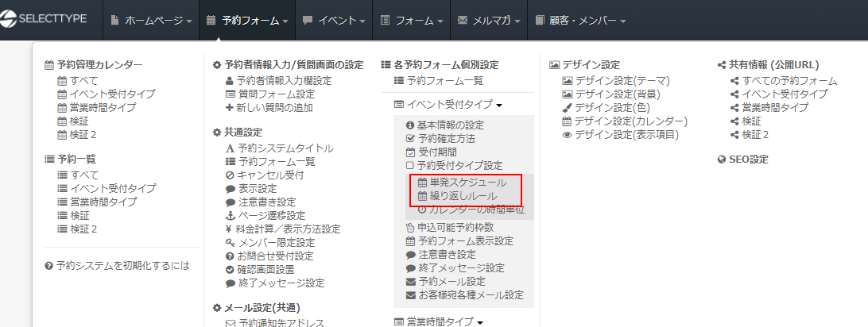868x327 pixels.
Task: Open お客様宛各種メール設定
Action: point(464,295)
